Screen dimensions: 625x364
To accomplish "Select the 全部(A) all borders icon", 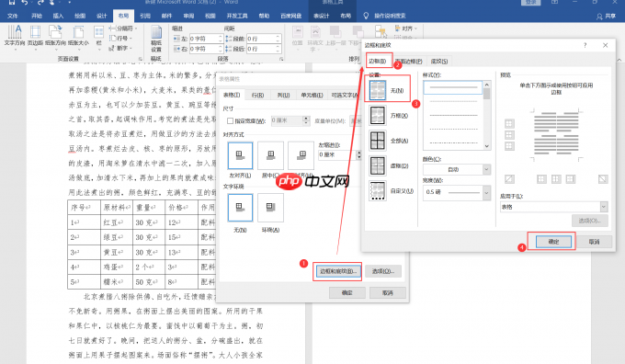I will pos(378,141).
